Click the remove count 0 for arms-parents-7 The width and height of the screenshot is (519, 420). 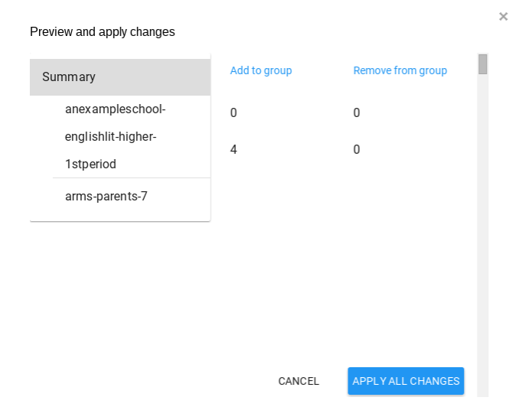(357, 150)
